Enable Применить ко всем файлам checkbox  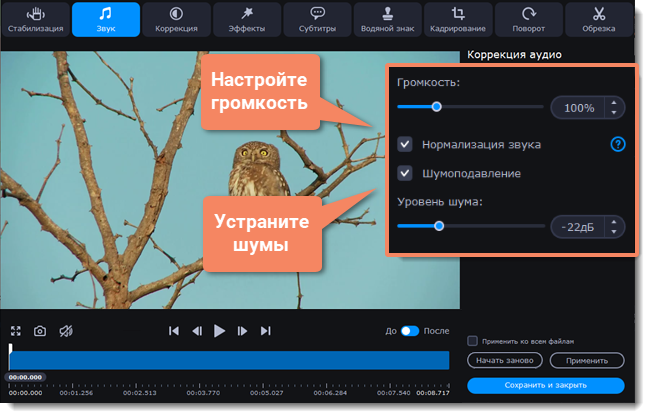(473, 341)
